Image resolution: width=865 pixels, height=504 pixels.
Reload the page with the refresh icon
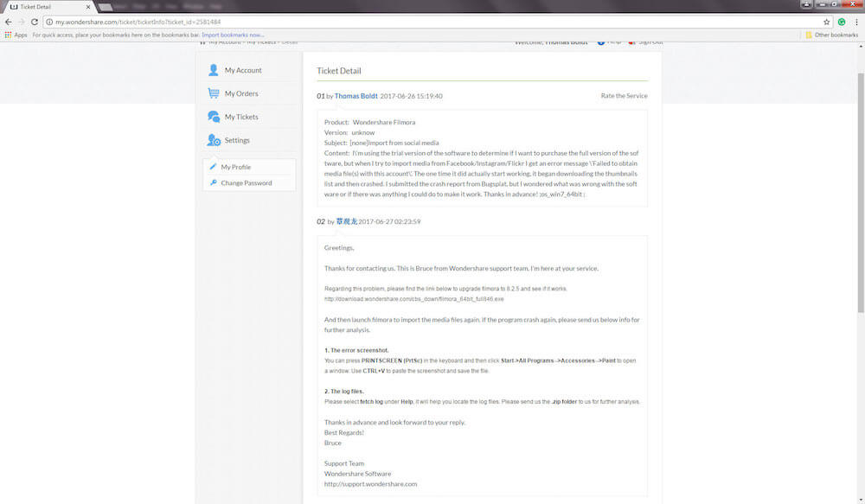coord(35,22)
